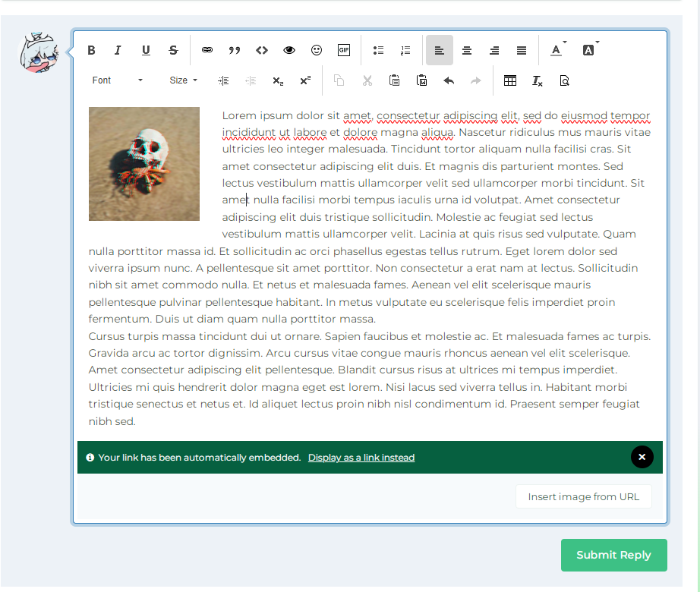Increase the paragraph indent
Viewport: 700px width, 592px height.
pos(224,80)
